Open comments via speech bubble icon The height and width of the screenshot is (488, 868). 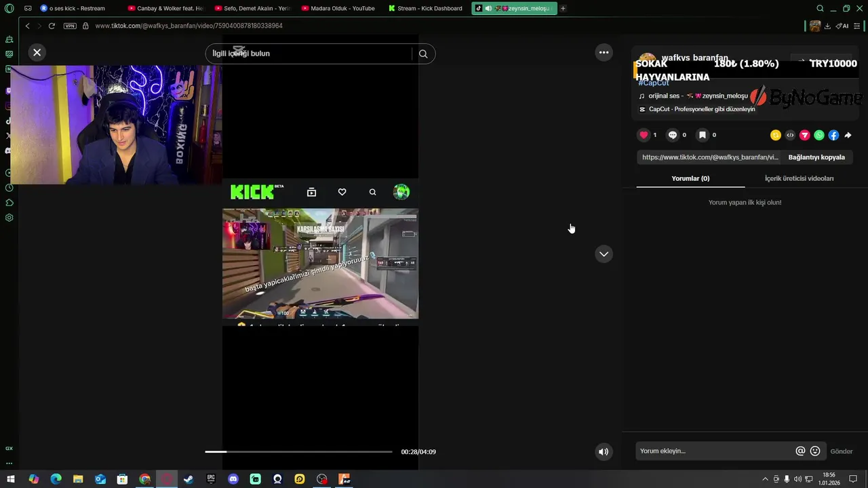point(673,135)
